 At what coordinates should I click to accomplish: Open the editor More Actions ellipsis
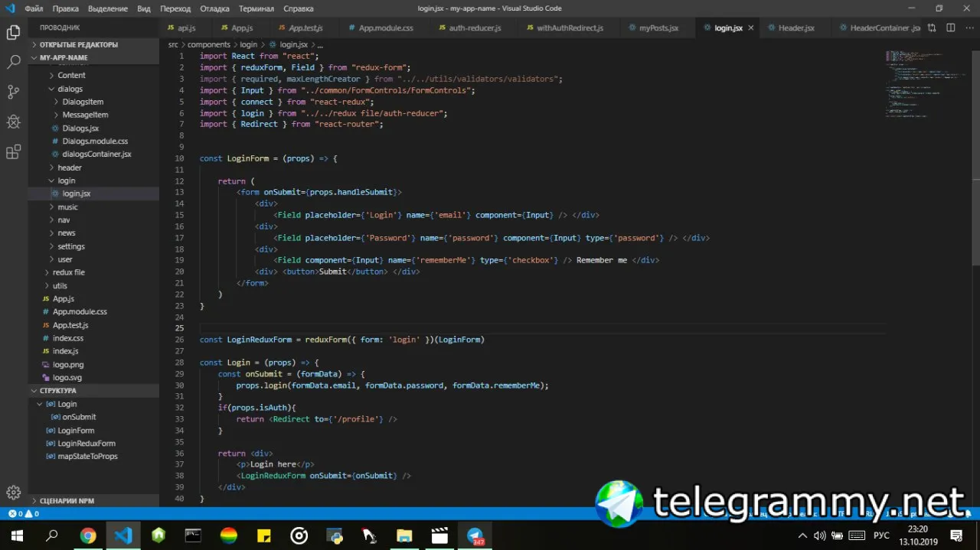969,28
